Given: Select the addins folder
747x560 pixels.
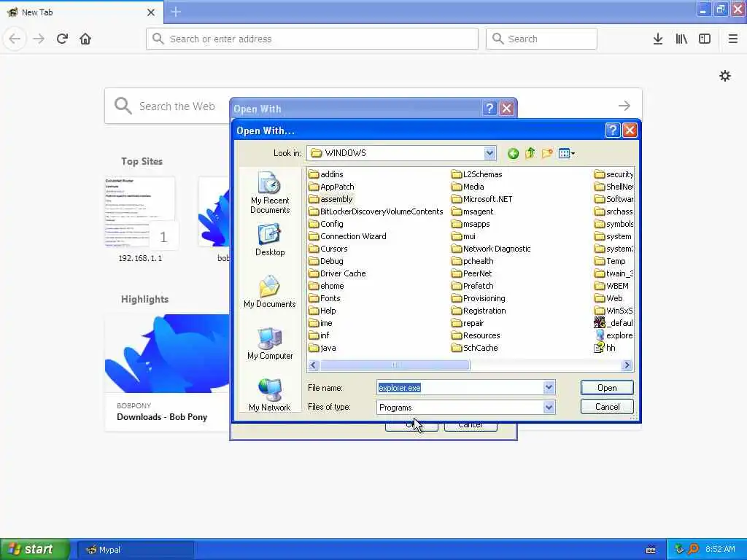Looking at the screenshot, I should [x=326, y=174].
